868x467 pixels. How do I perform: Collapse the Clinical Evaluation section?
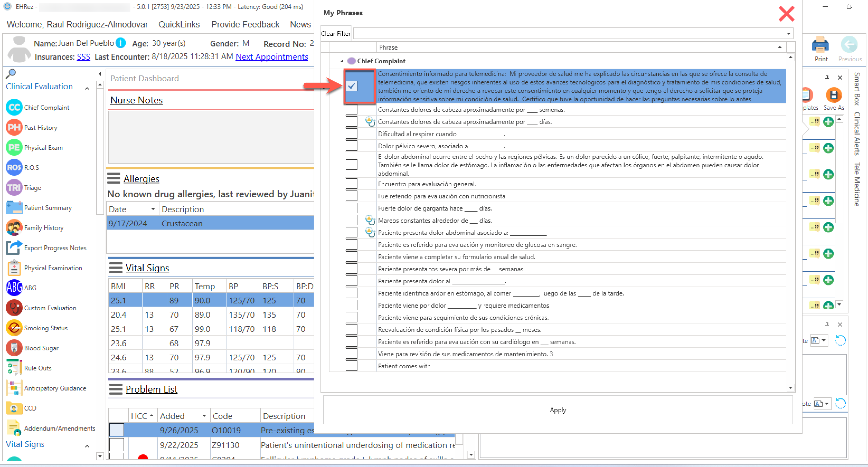pos(87,88)
